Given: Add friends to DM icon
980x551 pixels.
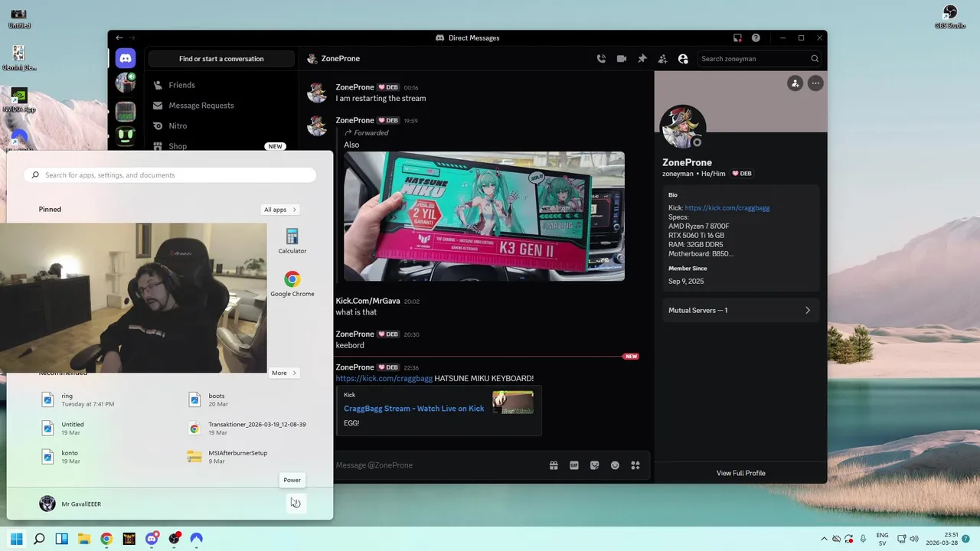Looking at the screenshot, I should 662,59.
